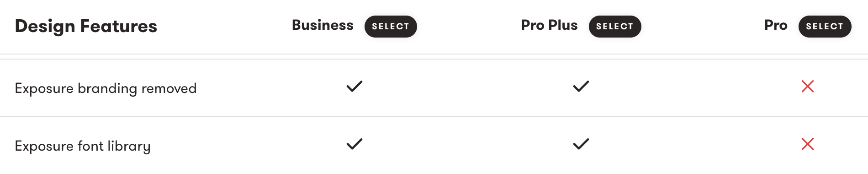Screen dimensions: 868x174
Task: Click Pro Plus checkmark for font library
Action: 581,144
